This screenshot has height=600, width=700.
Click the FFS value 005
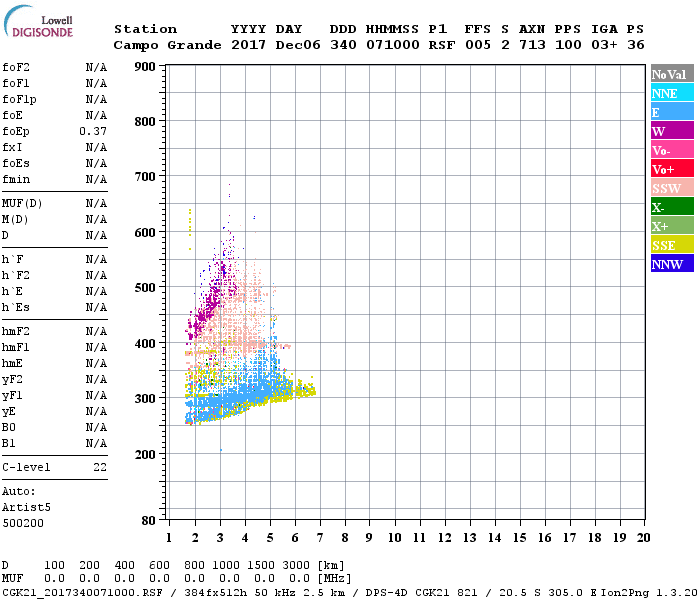coord(478,45)
